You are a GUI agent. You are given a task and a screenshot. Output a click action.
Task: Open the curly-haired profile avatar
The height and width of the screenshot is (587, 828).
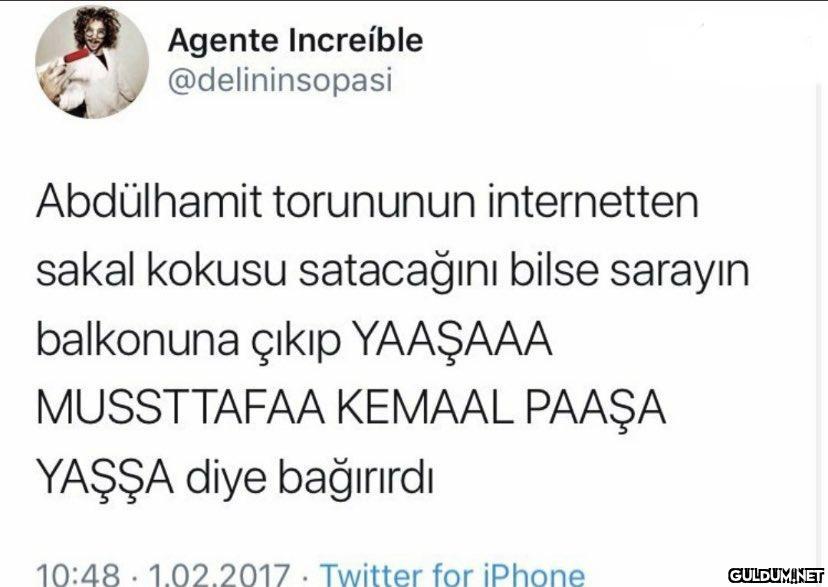pyautogui.click(x=92, y=61)
